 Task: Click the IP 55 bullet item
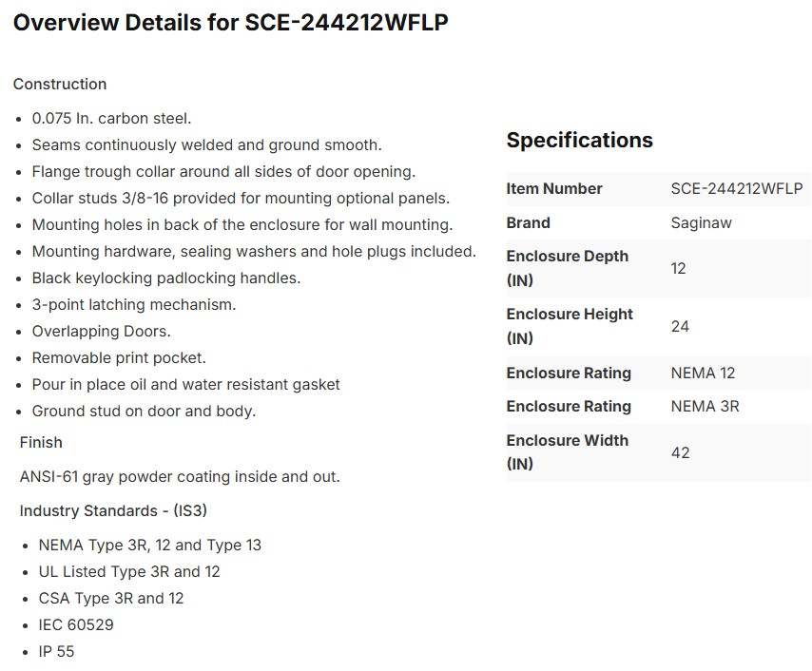click(56, 651)
